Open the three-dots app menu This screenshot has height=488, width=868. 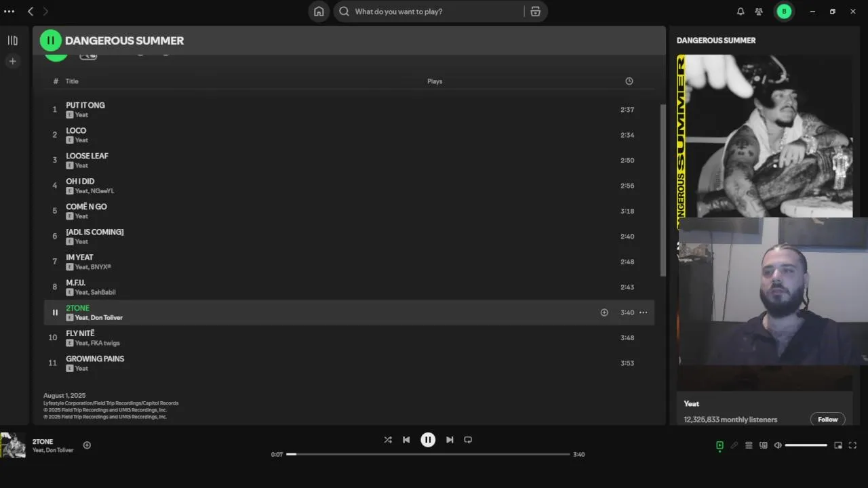tap(9, 12)
